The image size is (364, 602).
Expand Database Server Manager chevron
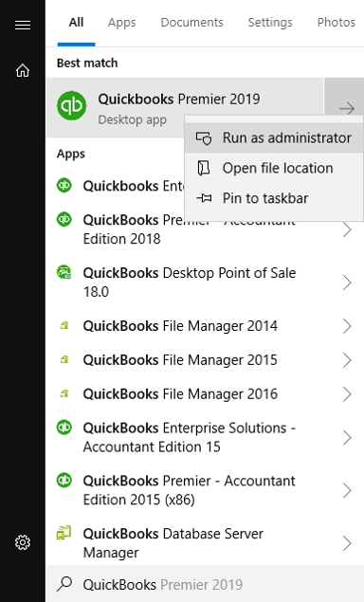pos(347,543)
